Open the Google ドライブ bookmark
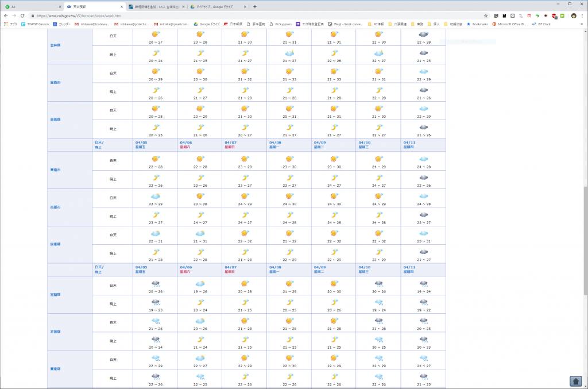588x389 pixels. tap(207, 24)
